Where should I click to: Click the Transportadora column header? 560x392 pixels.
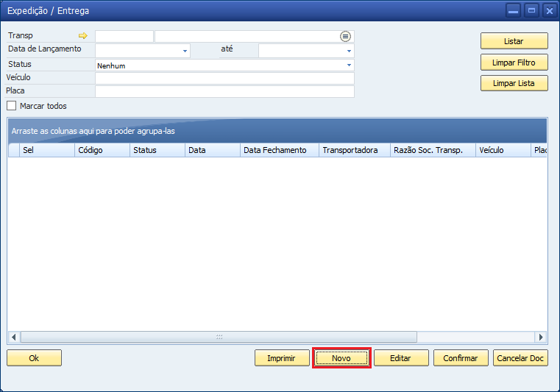pyautogui.click(x=355, y=150)
